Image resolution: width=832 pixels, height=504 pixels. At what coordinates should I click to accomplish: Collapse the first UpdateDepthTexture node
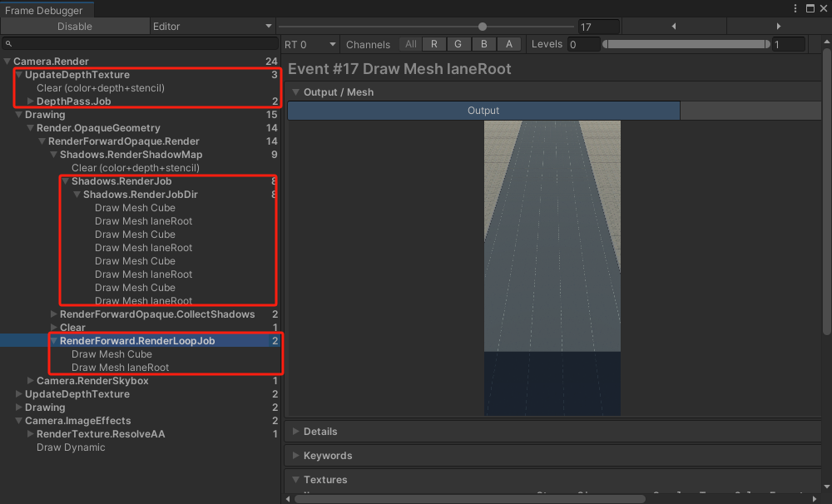(x=18, y=75)
